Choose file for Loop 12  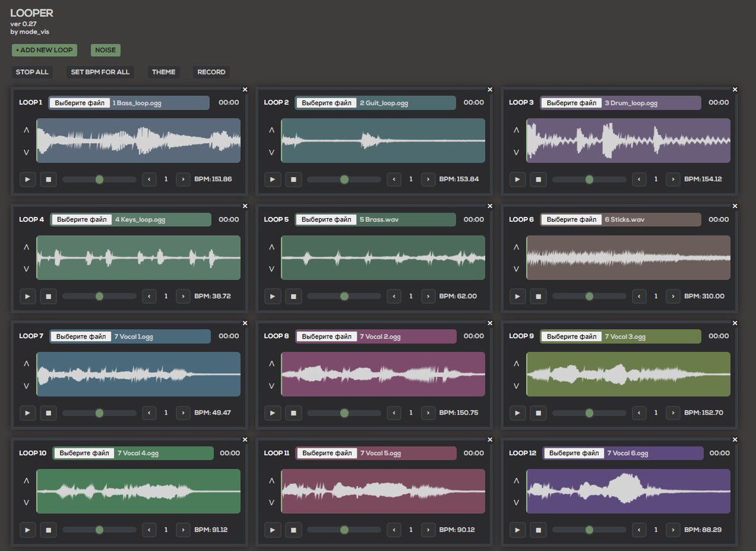point(573,453)
